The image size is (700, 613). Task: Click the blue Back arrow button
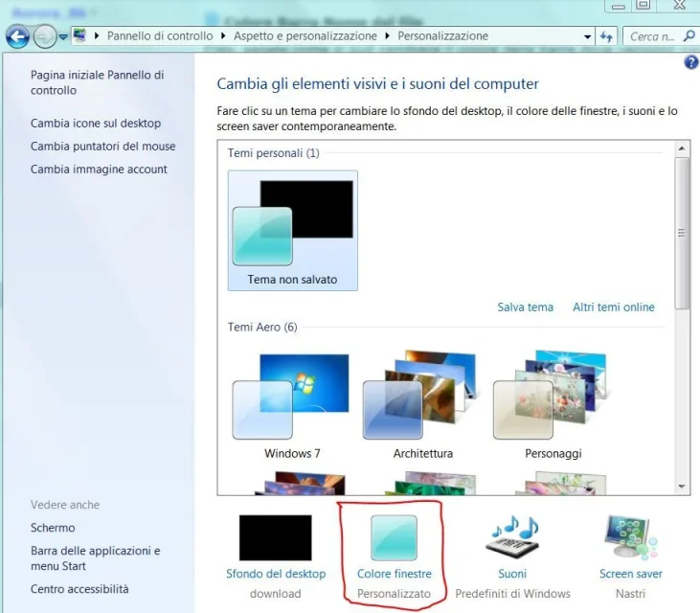(17, 36)
